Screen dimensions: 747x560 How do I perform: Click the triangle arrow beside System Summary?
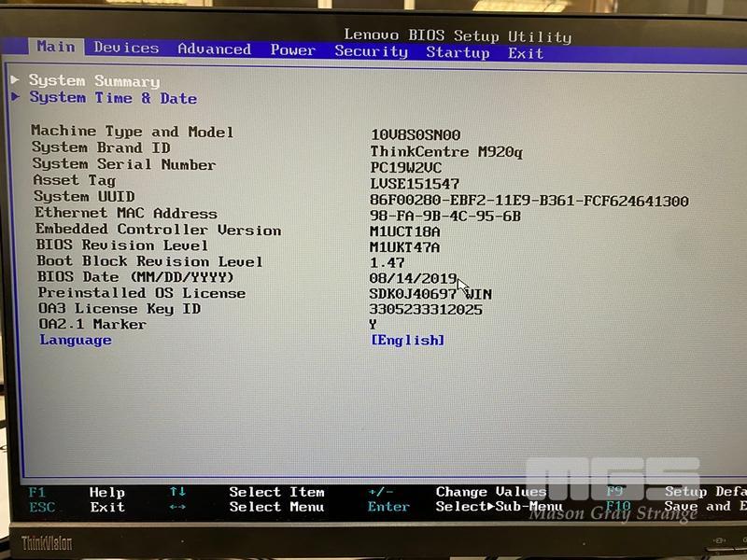(15, 79)
